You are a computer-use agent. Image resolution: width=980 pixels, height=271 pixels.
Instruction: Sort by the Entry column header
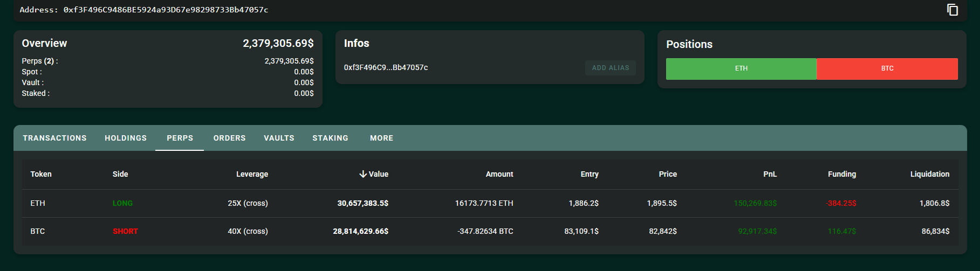[x=589, y=174]
